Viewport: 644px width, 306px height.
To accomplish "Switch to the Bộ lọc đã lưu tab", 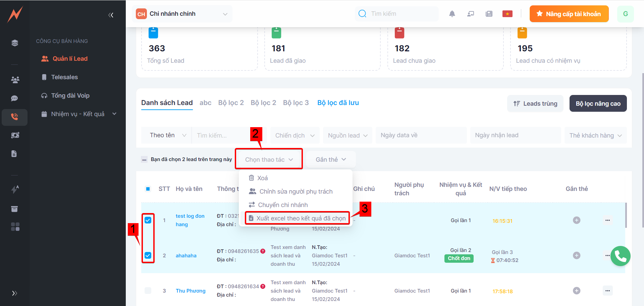I will point(338,103).
